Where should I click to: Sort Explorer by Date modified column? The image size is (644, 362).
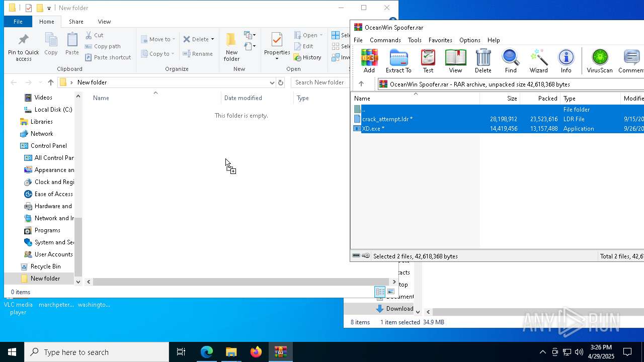[x=257, y=98]
